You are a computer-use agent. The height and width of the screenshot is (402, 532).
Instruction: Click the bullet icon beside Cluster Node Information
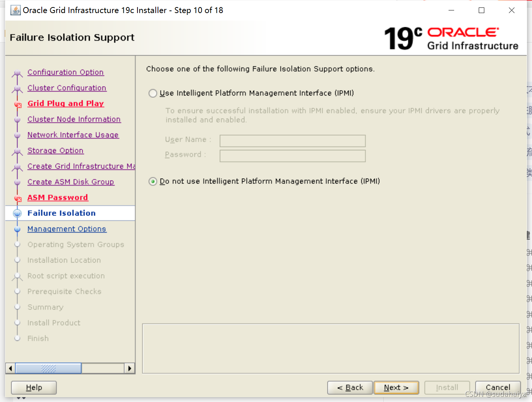[17, 120]
